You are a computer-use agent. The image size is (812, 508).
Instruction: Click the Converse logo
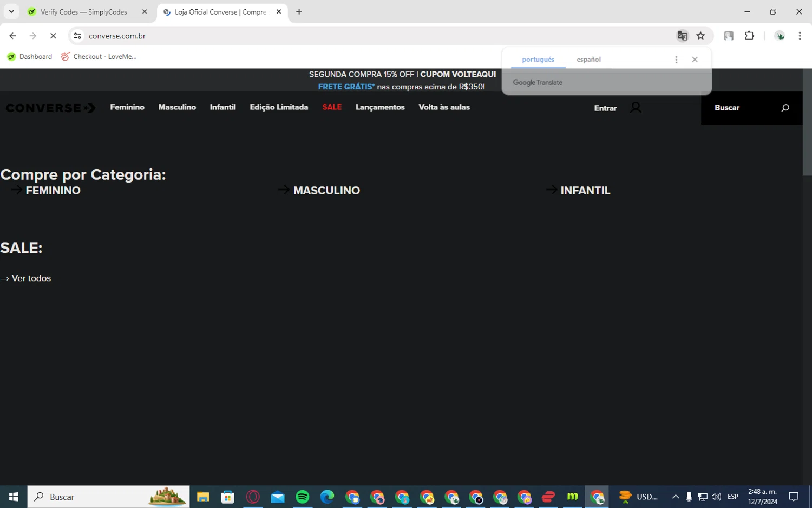(x=51, y=108)
